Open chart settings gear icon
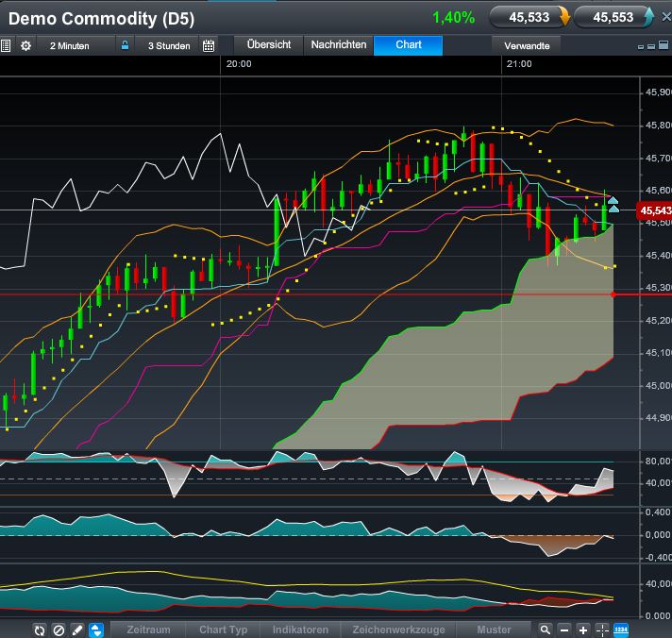672x638 pixels. pos(25,45)
